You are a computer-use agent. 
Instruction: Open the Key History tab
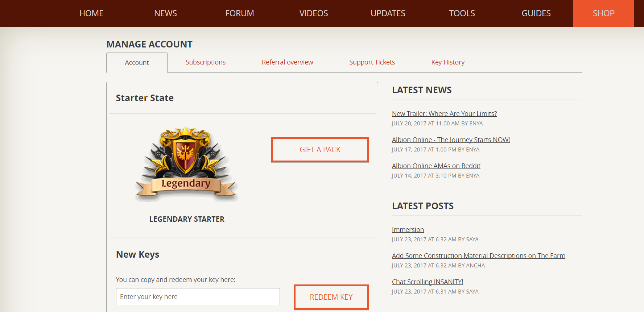click(448, 62)
